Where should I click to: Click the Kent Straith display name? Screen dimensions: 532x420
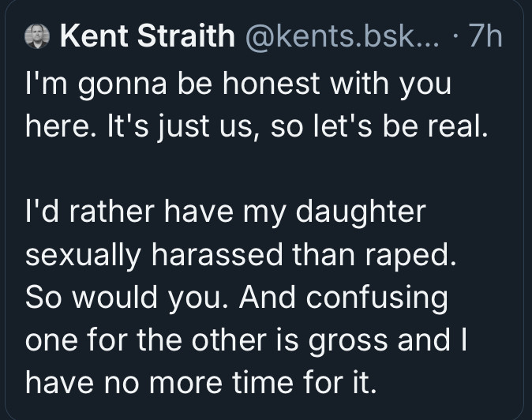148,36
